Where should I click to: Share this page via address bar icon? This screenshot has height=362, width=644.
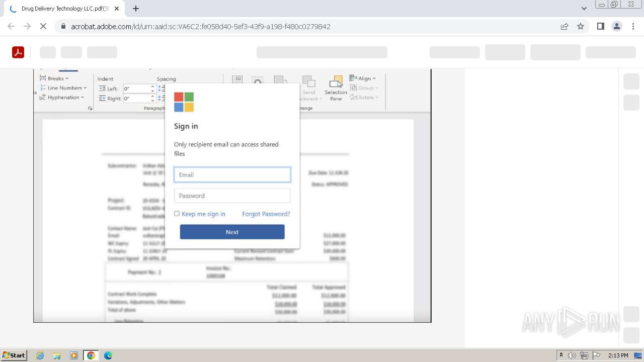pyautogui.click(x=565, y=26)
